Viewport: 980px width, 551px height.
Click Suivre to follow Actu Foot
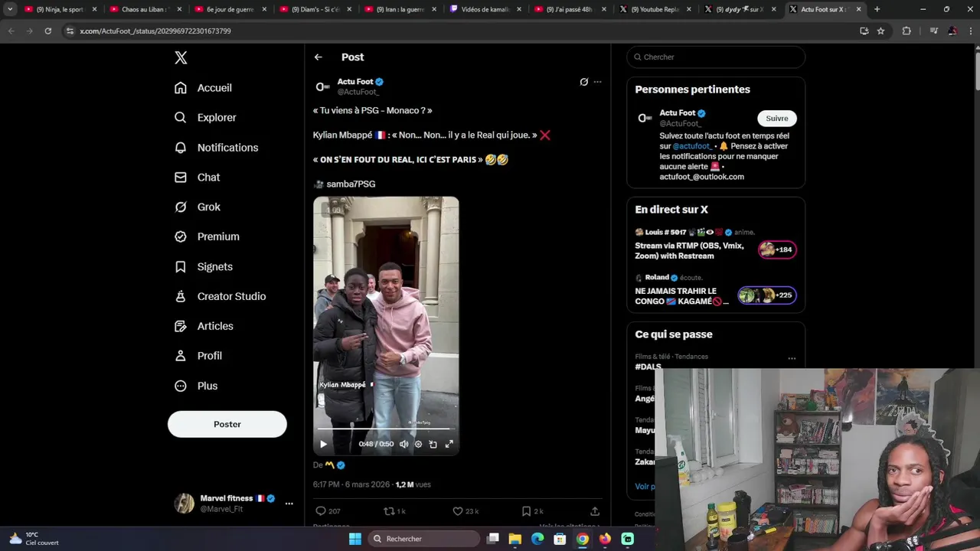(x=777, y=119)
